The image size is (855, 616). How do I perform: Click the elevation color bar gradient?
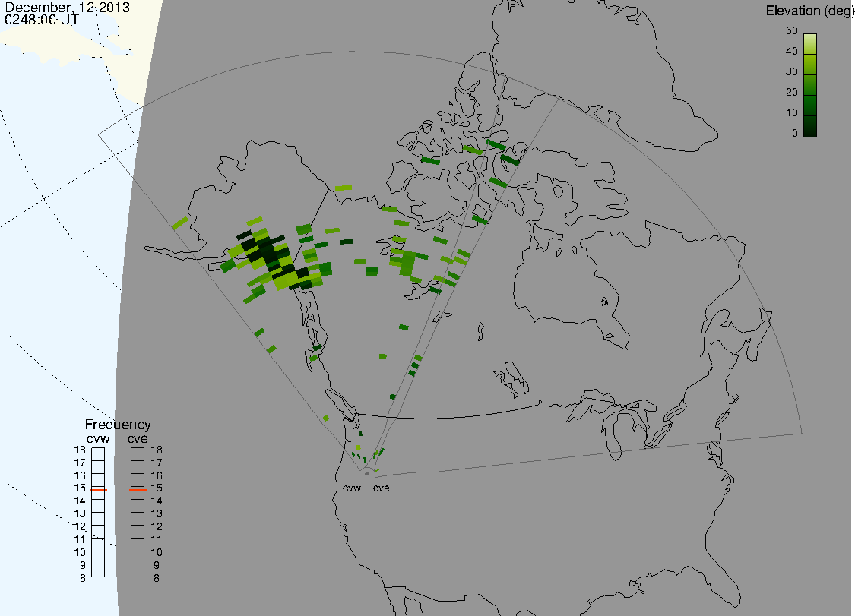point(809,85)
